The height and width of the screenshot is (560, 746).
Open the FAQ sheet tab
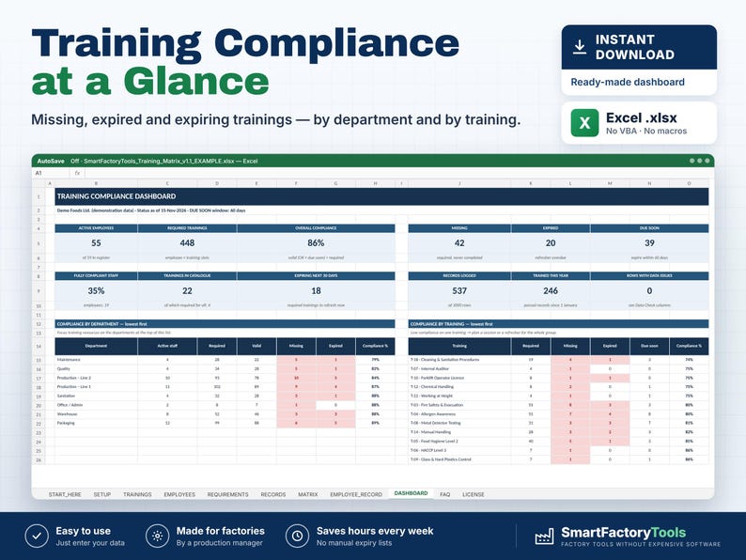coord(444,495)
